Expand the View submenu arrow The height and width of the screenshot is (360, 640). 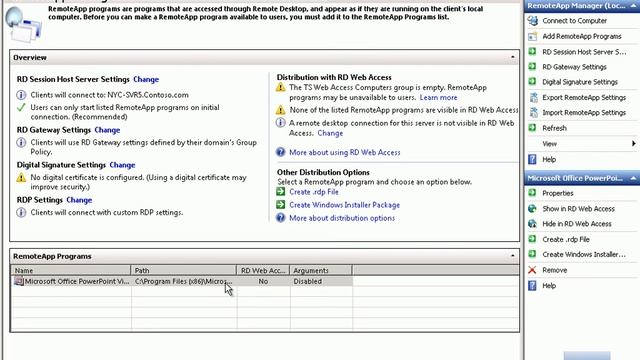[x=633, y=143]
